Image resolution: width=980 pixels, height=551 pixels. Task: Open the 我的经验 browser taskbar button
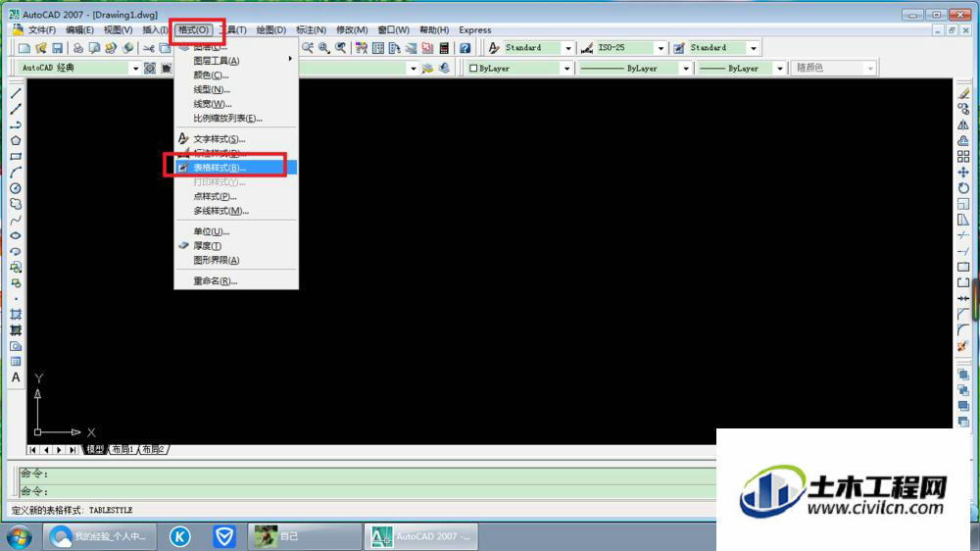tap(99, 536)
